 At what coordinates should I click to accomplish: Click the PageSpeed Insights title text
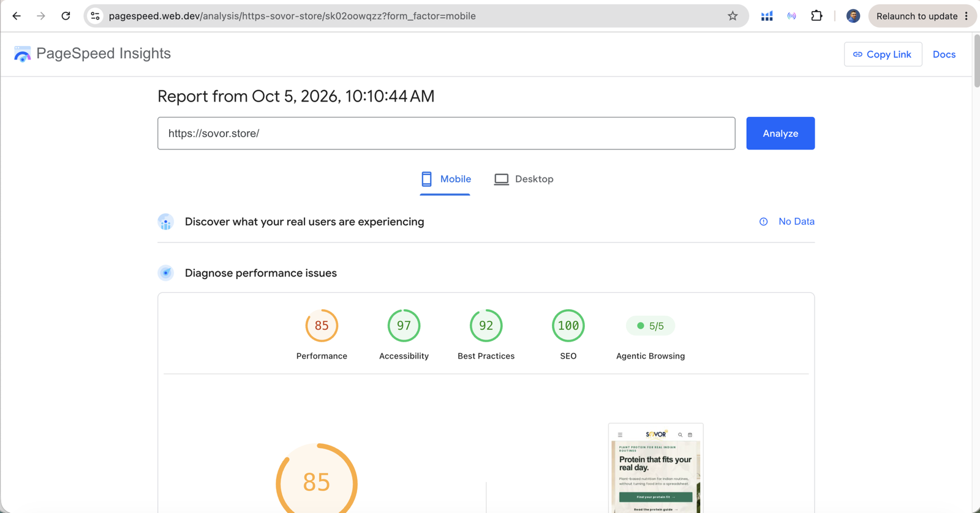(x=104, y=53)
